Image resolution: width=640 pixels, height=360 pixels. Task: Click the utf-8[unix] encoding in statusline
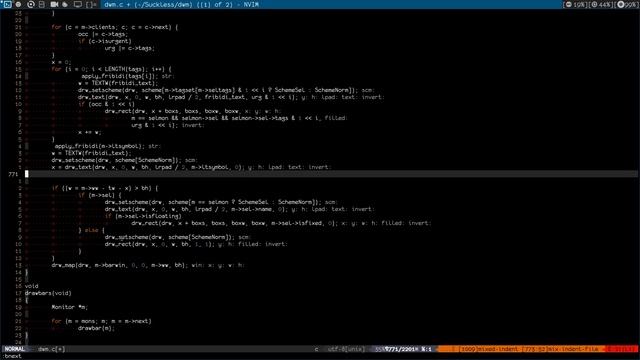click(346, 349)
